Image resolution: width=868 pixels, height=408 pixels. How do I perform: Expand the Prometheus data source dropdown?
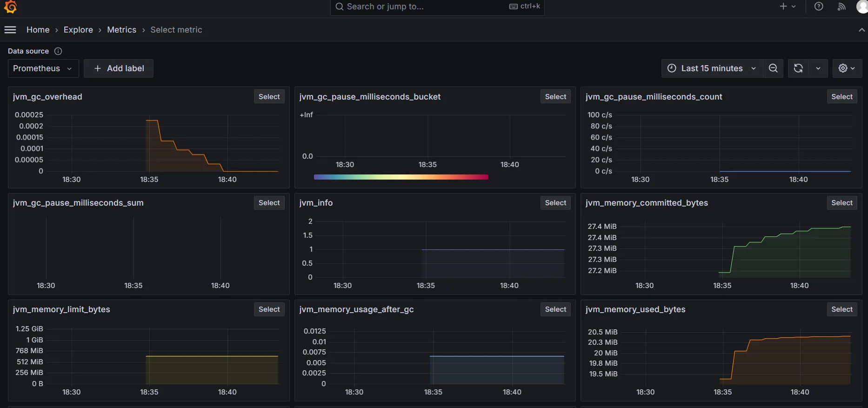tap(43, 68)
